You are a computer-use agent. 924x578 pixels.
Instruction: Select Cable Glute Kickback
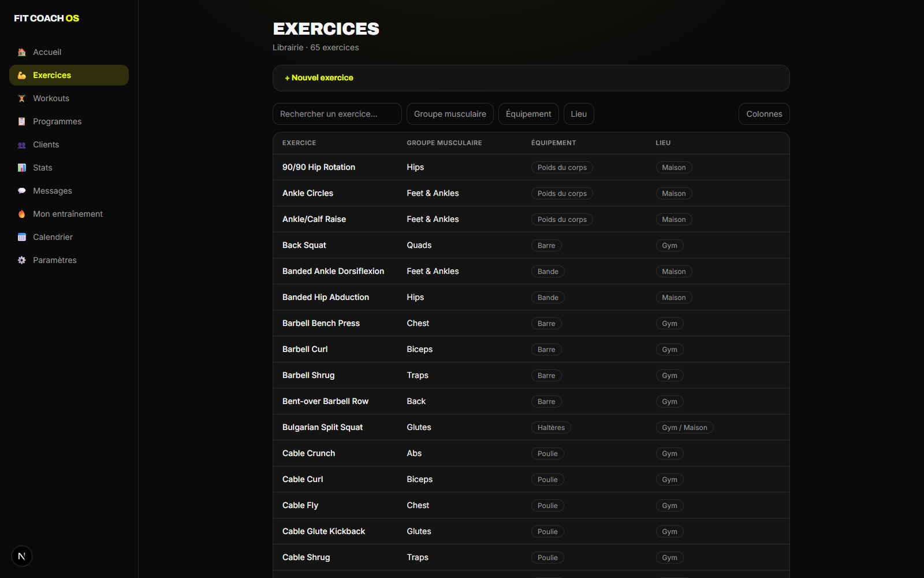[531, 531]
